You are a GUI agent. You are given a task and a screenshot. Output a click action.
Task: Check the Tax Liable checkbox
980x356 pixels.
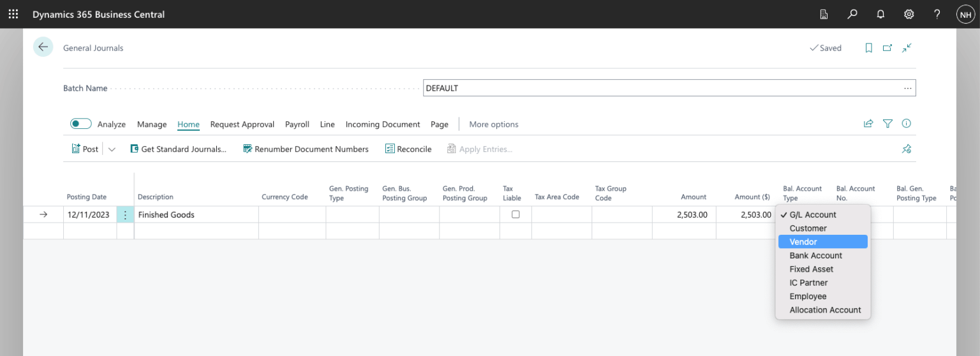coord(516,215)
